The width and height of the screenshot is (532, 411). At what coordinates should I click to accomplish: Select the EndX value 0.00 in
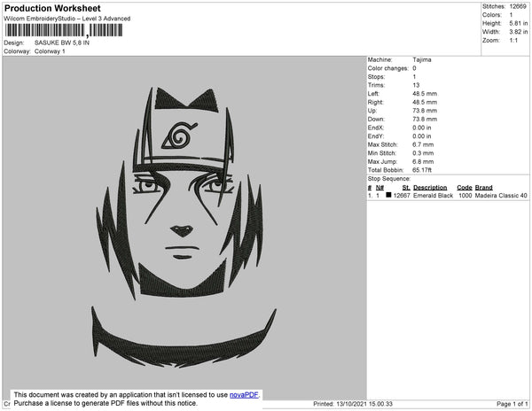pyautogui.click(x=422, y=128)
